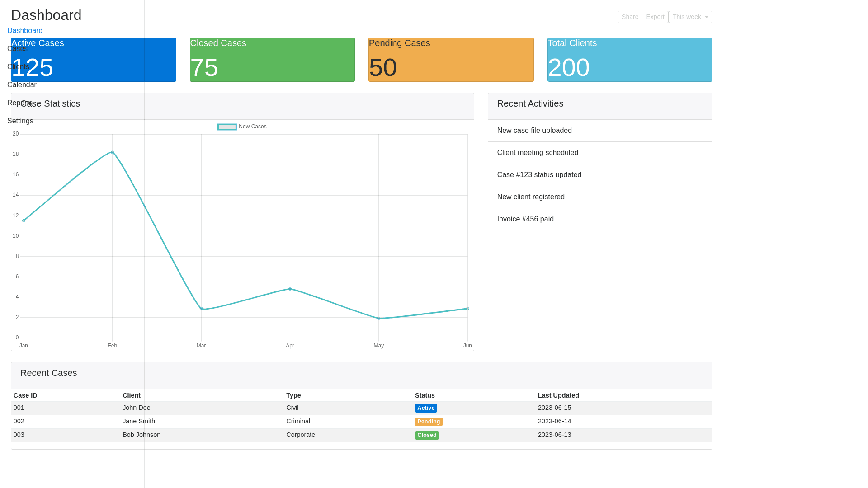Click the Jun data point on chart

[x=467, y=309]
